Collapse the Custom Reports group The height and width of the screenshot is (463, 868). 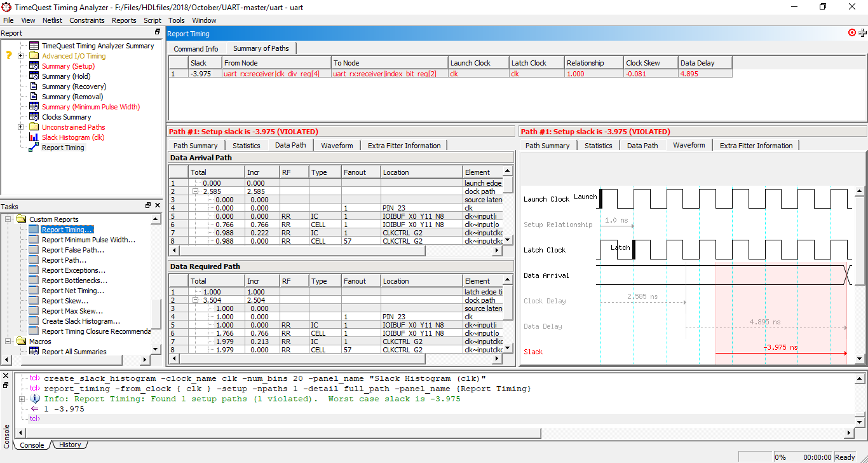9,219
